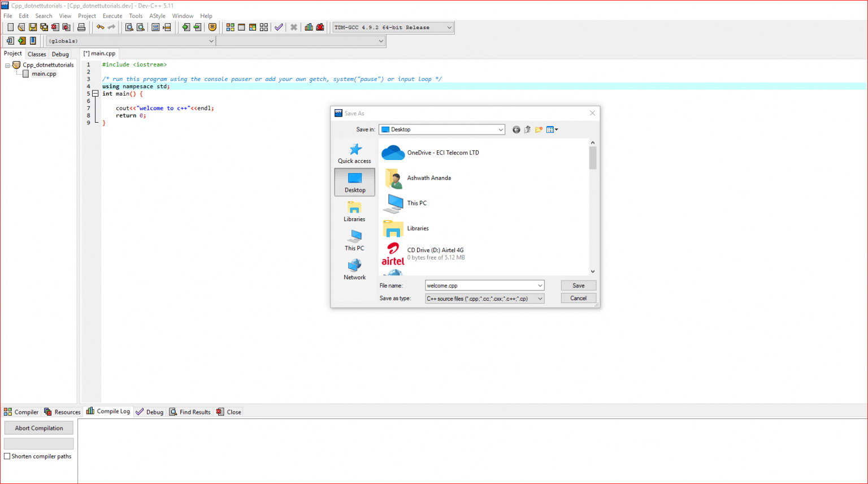The height and width of the screenshot is (484, 868).
Task: Click the Save button in dialog
Action: 578,286
